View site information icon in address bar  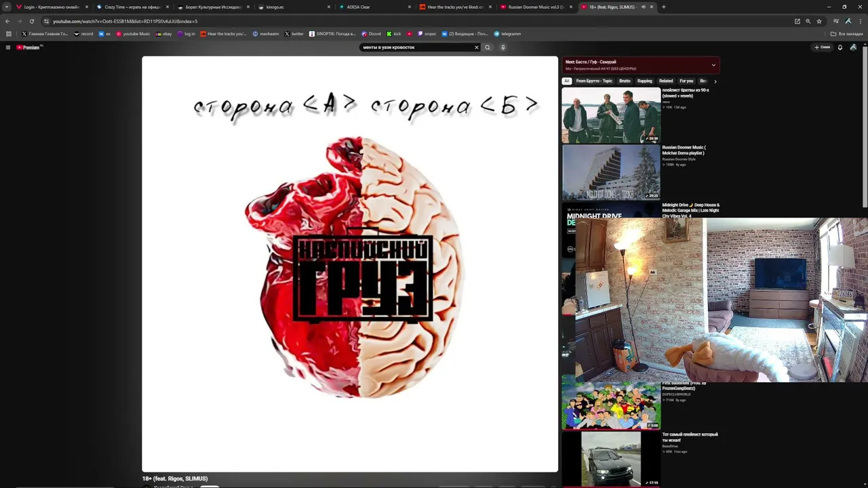click(x=46, y=21)
